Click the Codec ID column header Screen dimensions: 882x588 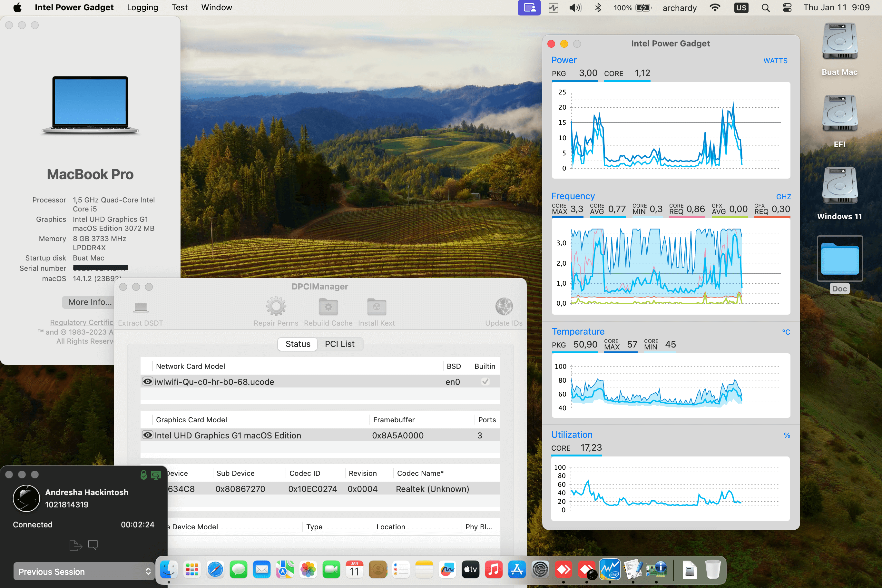305,473
